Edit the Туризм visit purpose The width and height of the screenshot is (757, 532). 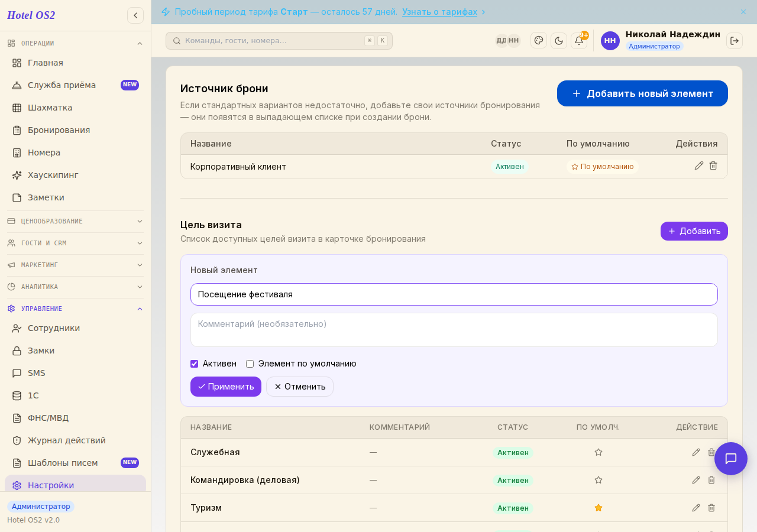tap(696, 508)
